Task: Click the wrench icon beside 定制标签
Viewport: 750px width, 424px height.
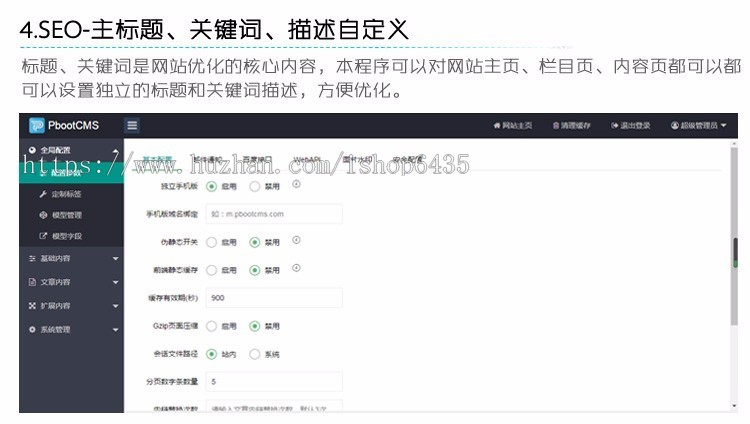Action: (x=43, y=194)
